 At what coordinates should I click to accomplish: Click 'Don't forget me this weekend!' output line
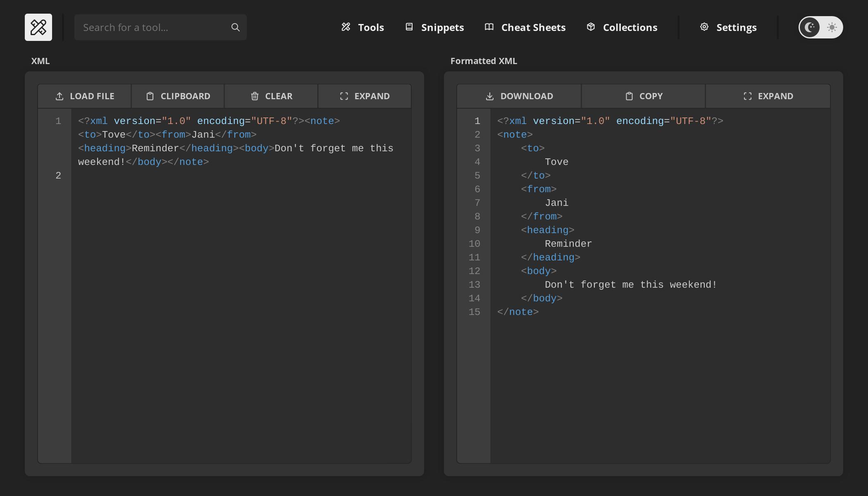pyautogui.click(x=631, y=285)
